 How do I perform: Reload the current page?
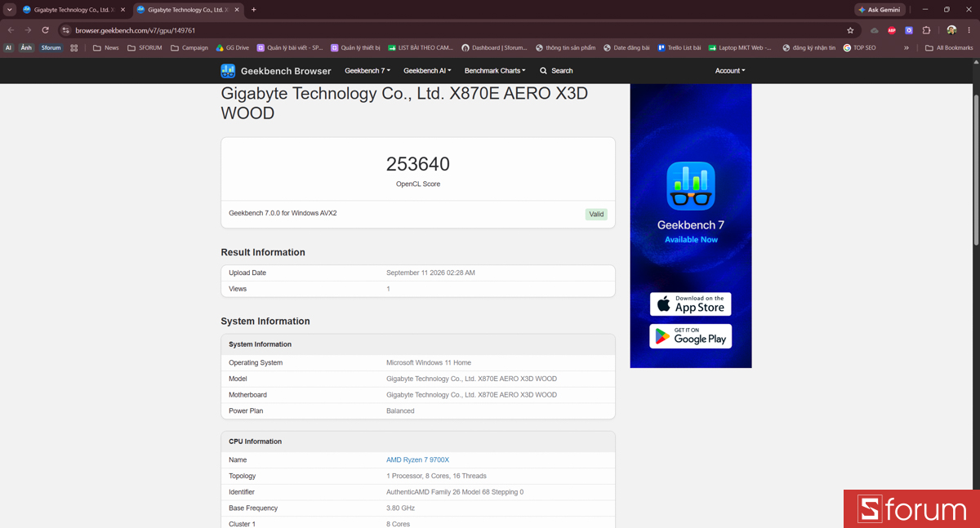(x=45, y=30)
